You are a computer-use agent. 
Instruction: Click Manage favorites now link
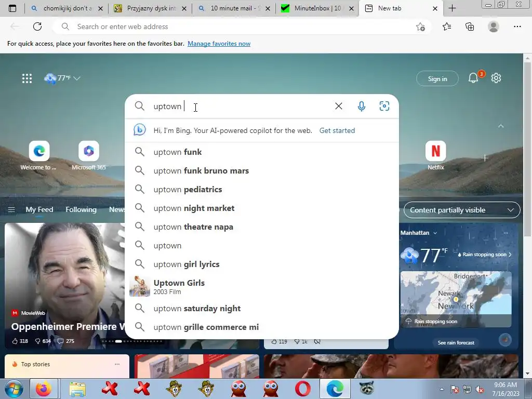pyautogui.click(x=219, y=44)
